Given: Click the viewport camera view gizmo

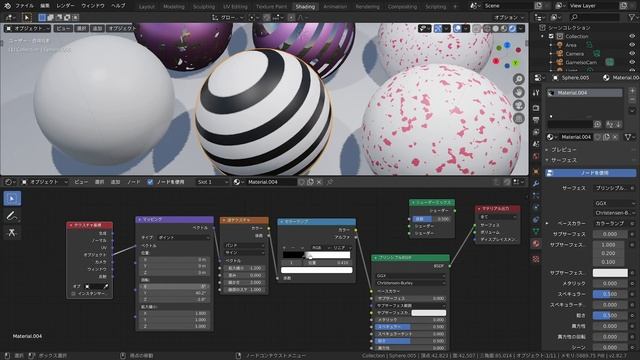Looking at the screenshot, I should point(518,105).
